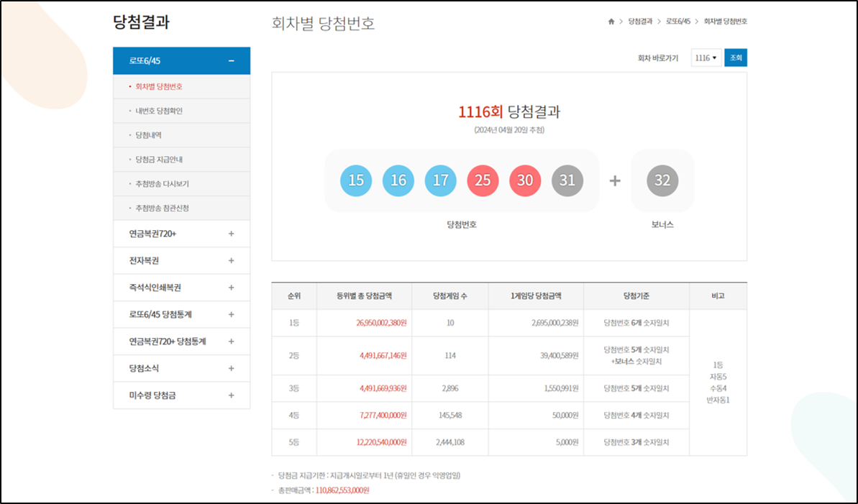Click 당첨결과 breadcrumb link
The width and height of the screenshot is (858, 504).
pos(640,22)
